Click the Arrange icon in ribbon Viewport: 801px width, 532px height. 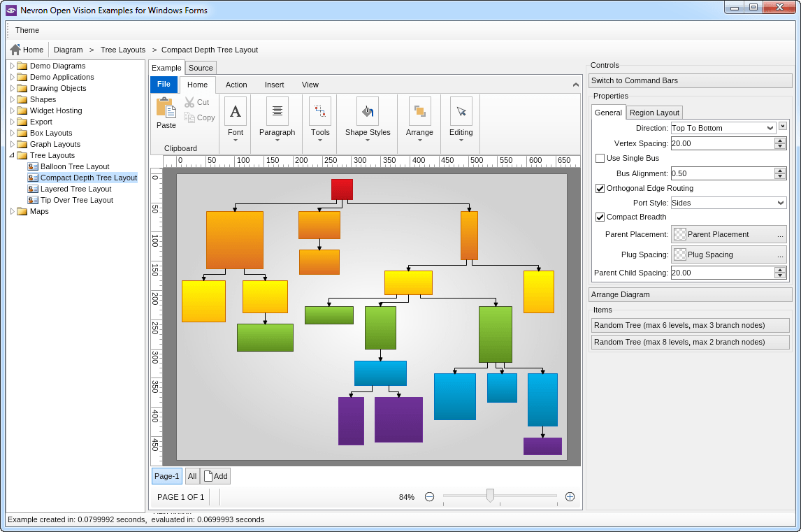point(419,111)
